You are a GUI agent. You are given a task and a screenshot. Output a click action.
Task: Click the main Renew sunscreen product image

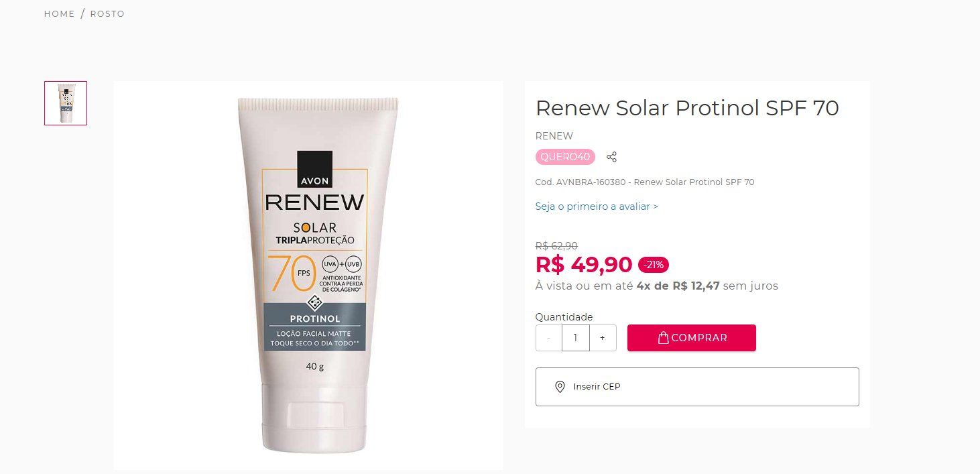coord(308,276)
